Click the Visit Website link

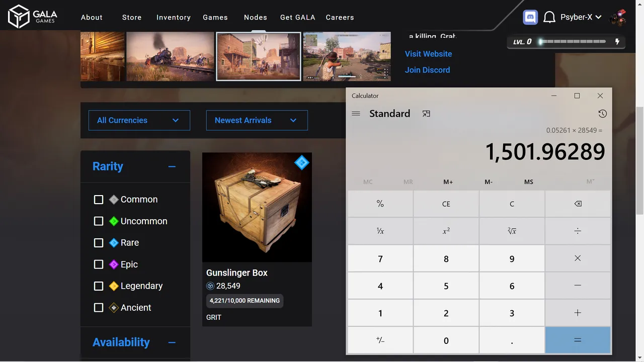429,54
